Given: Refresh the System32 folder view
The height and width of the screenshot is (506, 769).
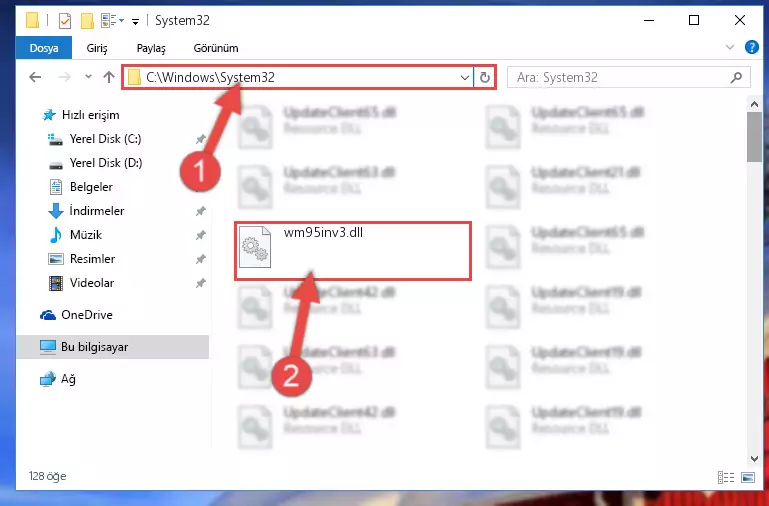Looking at the screenshot, I should pyautogui.click(x=485, y=77).
